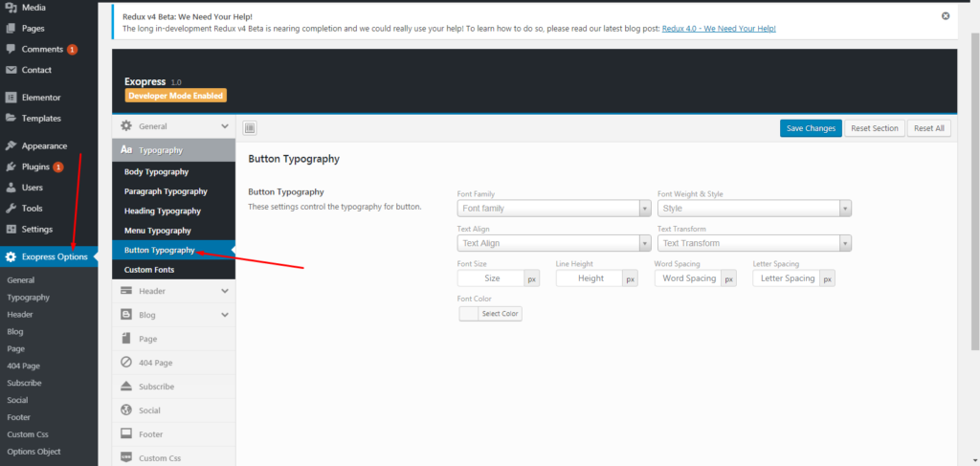Select Button Typography subsection
The width and height of the screenshot is (980, 466).
pos(174,250)
